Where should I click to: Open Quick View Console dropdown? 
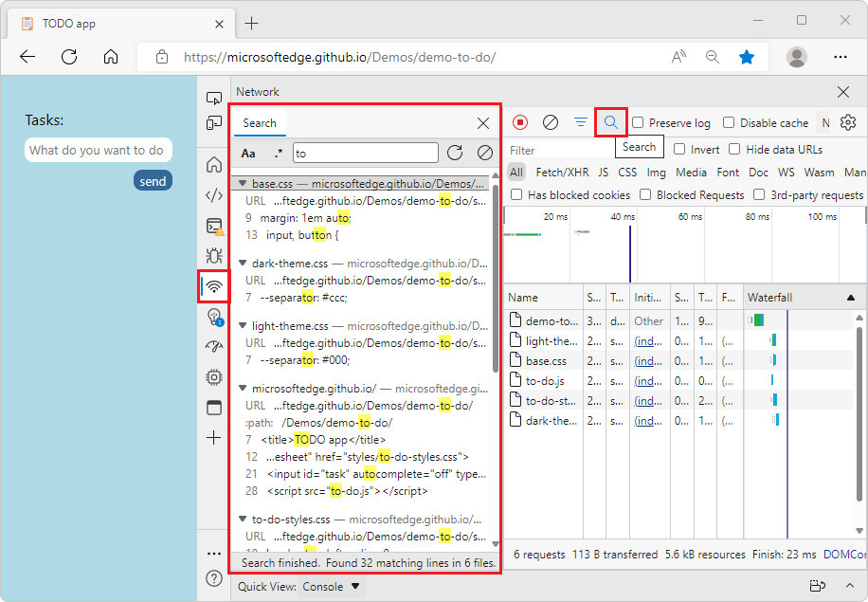(x=331, y=587)
